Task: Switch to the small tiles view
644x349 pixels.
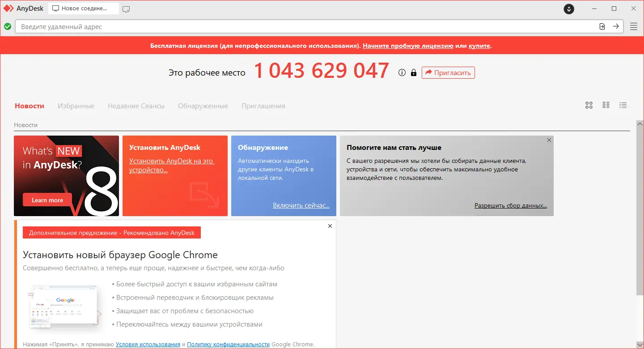Action: (606, 105)
